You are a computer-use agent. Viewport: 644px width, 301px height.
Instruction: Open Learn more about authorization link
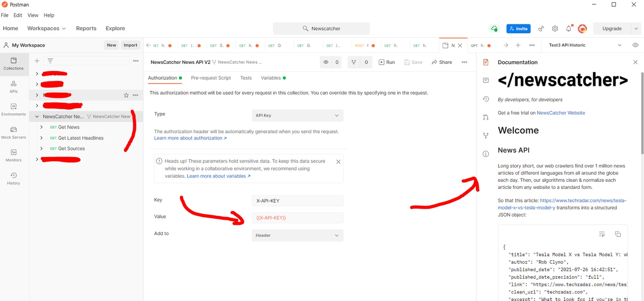(x=190, y=138)
